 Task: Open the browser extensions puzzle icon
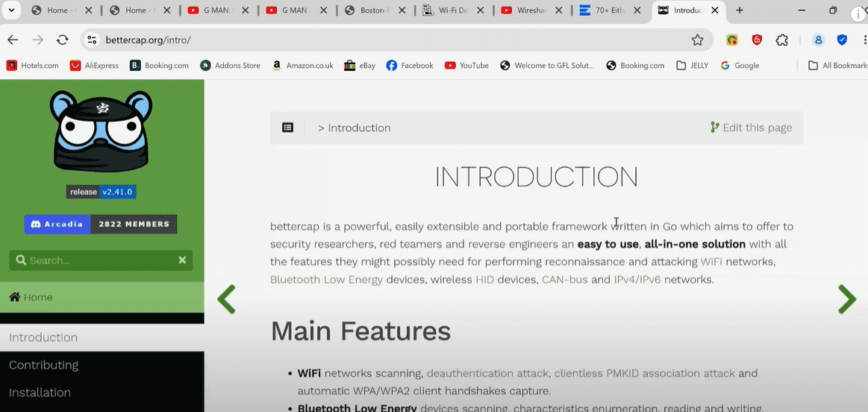tap(782, 40)
